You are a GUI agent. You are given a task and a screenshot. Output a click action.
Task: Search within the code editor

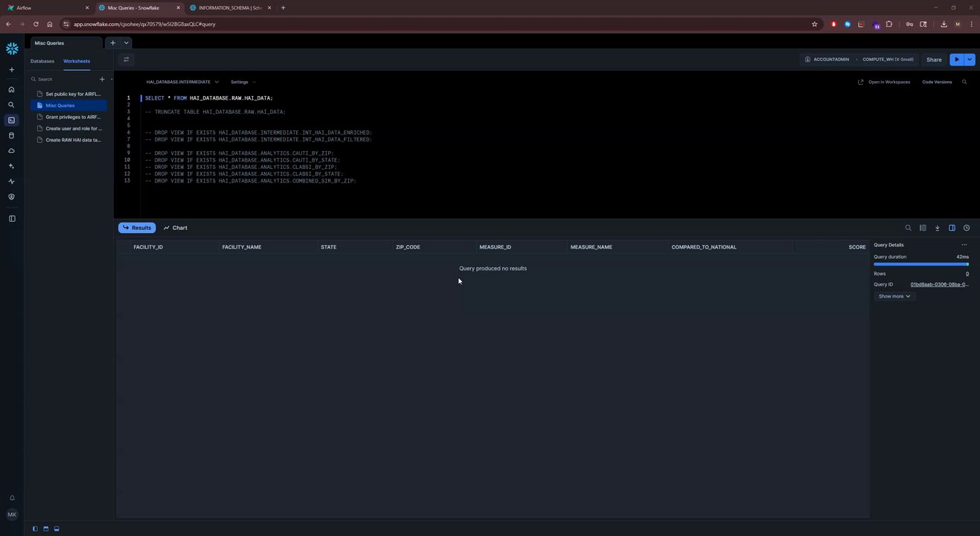point(964,82)
